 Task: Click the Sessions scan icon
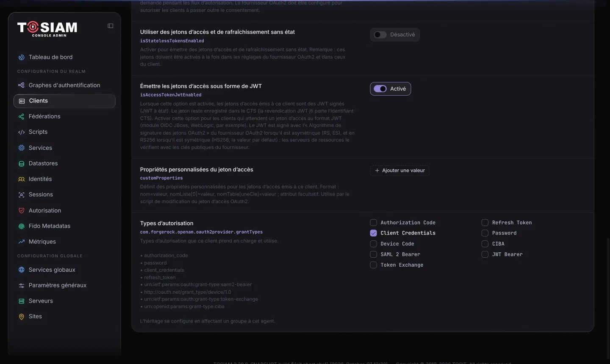click(22, 195)
